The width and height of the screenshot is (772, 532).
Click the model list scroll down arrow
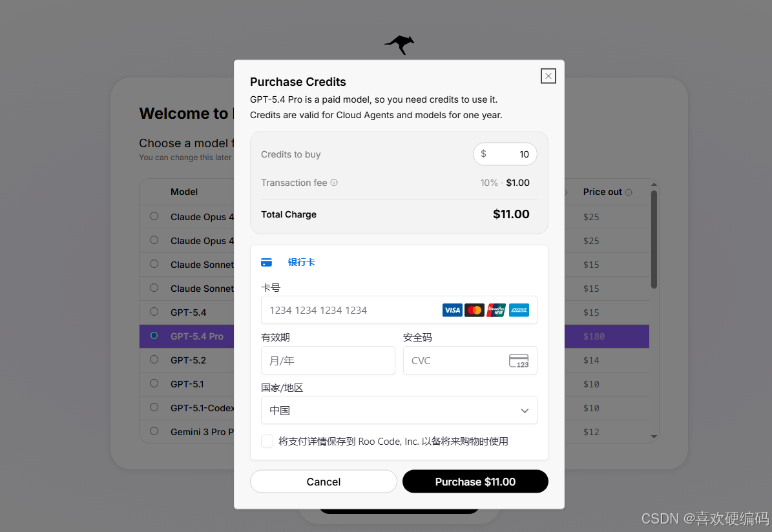pyautogui.click(x=654, y=436)
